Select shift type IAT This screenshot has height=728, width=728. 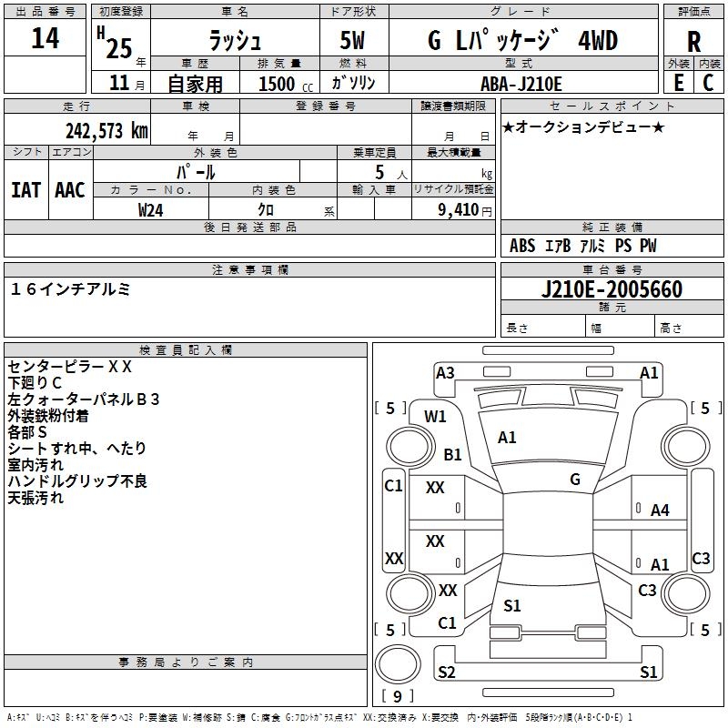(x=26, y=190)
